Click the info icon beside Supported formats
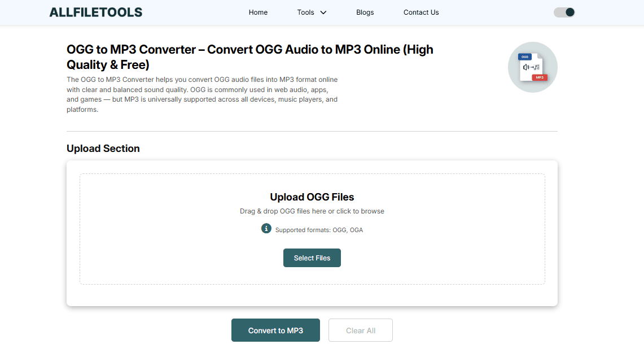644x353 pixels. coord(266,229)
